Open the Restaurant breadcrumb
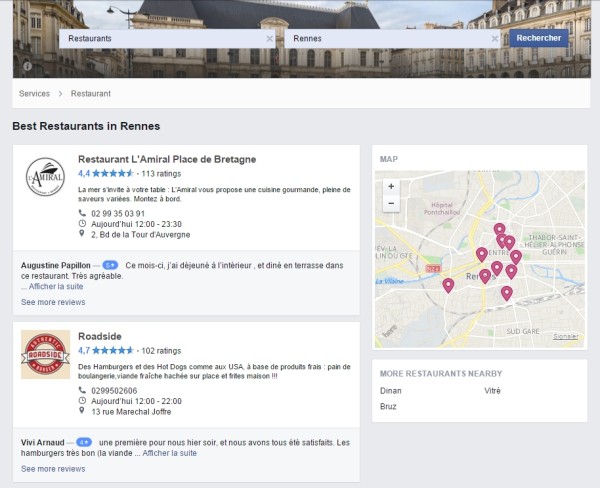Viewport: 600px width, 488px height. tap(91, 93)
